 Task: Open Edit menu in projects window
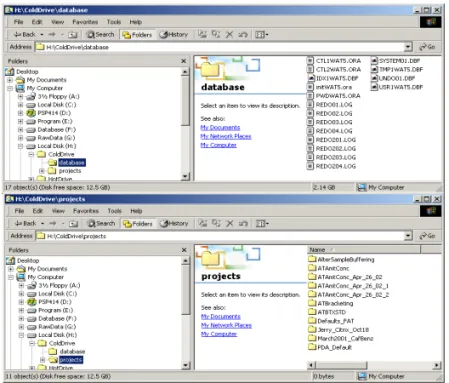(38, 211)
